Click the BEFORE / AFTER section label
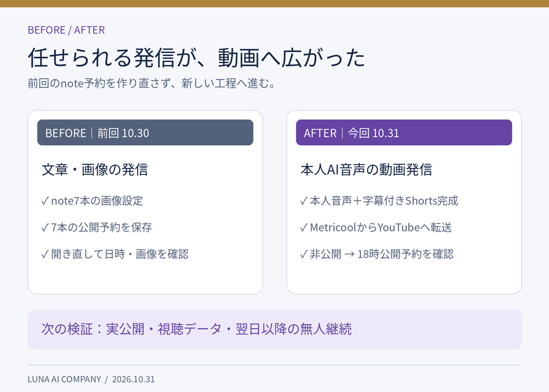Screen dimensions: 549x392 point(66,30)
